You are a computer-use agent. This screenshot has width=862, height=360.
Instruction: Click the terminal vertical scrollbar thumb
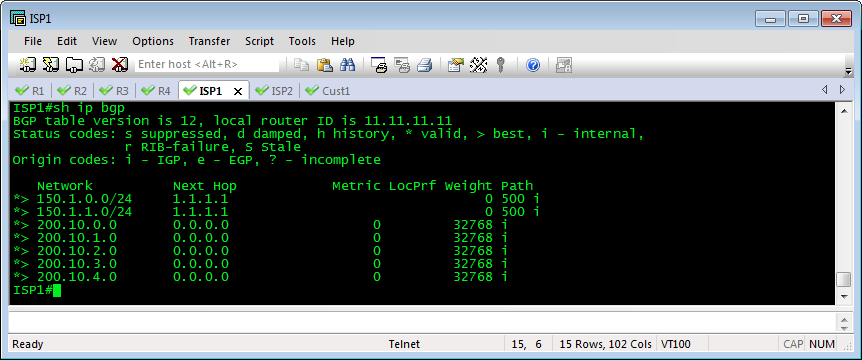(x=844, y=280)
